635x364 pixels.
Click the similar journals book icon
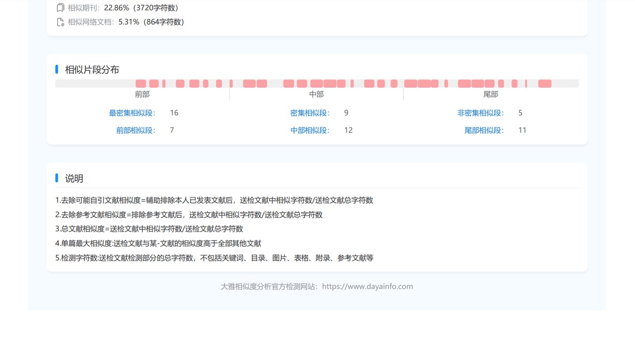[60, 8]
